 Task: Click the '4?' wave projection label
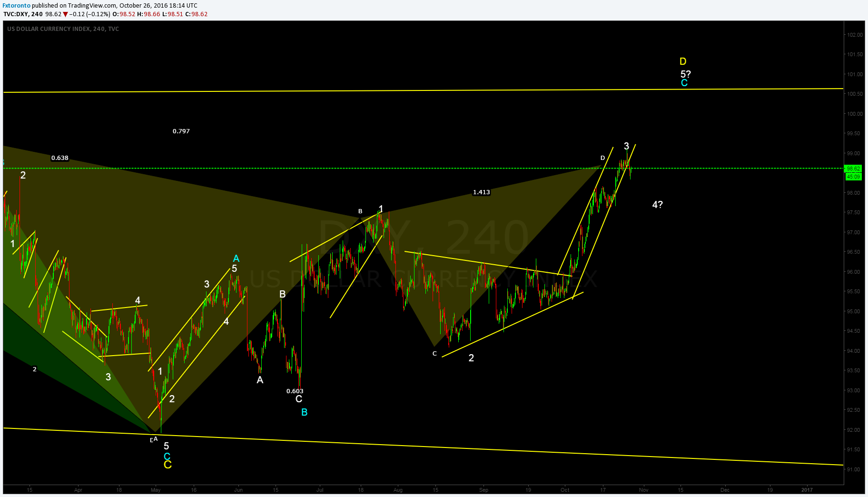pos(658,205)
